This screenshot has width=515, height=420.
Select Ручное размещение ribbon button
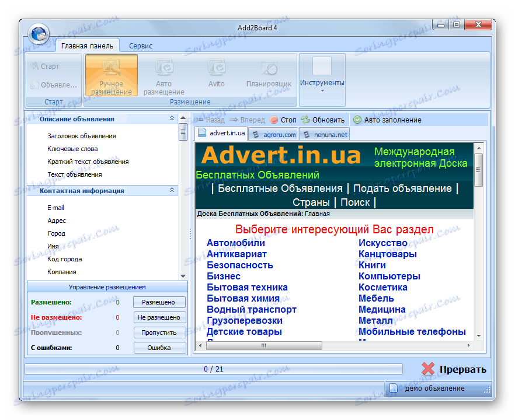click(112, 75)
